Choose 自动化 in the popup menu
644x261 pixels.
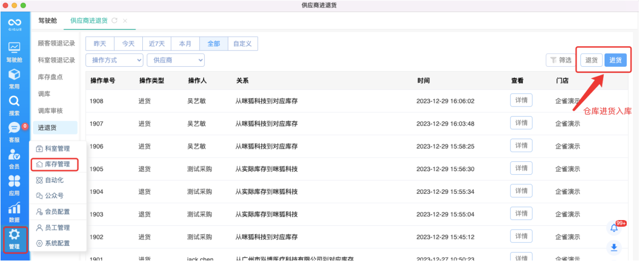(49, 180)
